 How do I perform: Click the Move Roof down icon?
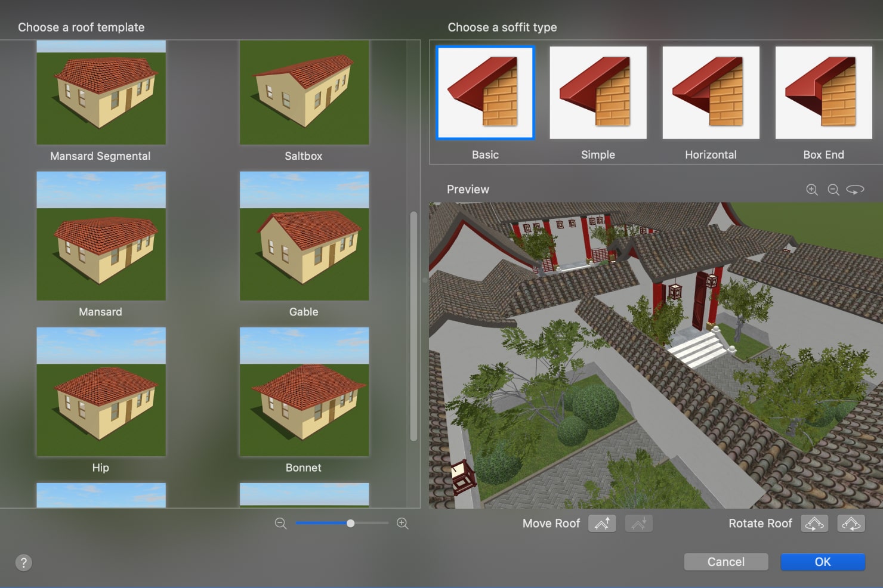639,524
